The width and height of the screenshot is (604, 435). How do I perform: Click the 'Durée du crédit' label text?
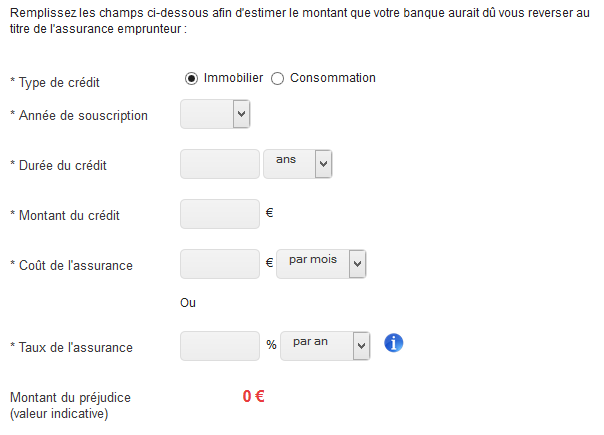point(64,165)
